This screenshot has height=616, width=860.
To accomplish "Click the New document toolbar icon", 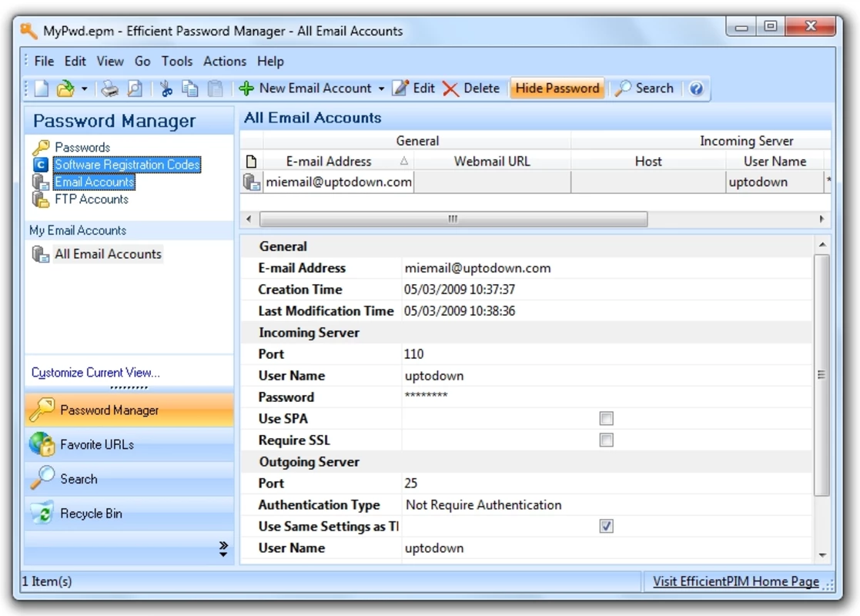I will [41, 89].
